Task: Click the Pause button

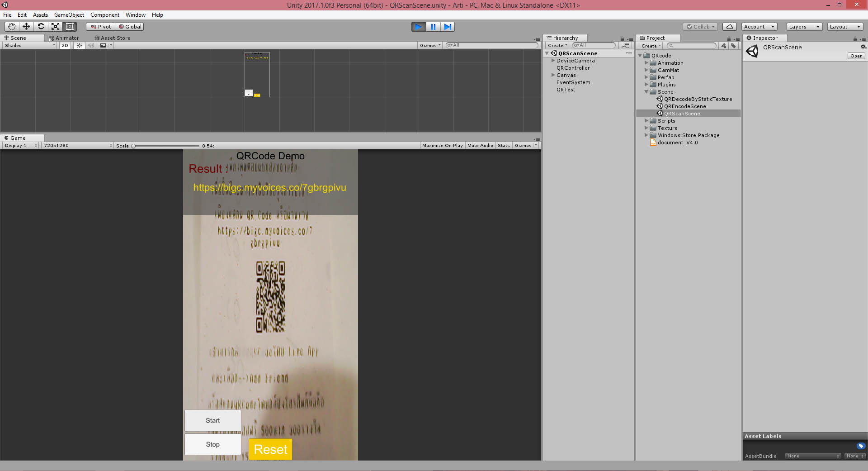Action: (433, 27)
